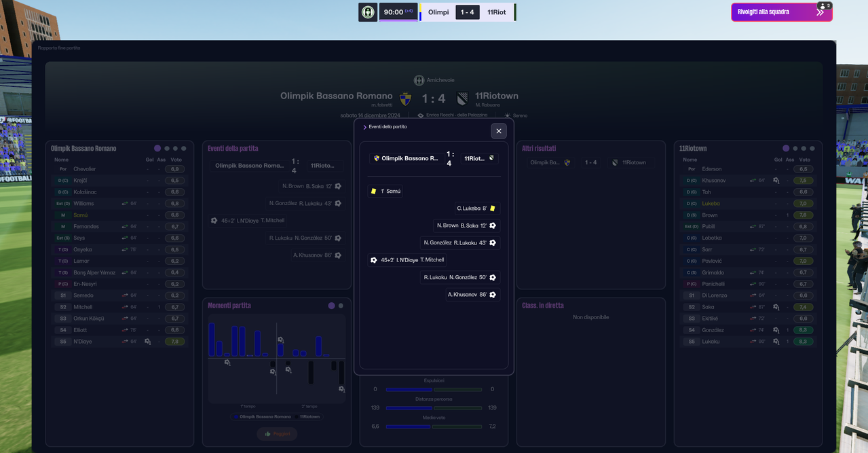The image size is (868, 453).
Task: Click Khusanov's row in the 11Riotown lineup
Action: pyautogui.click(x=749, y=181)
